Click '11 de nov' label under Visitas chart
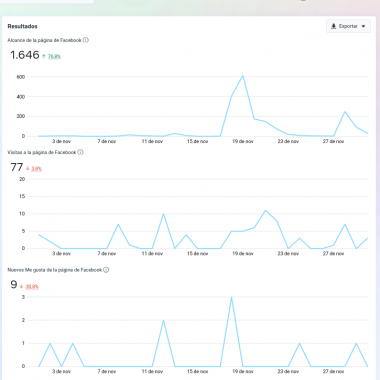The height and width of the screenshot is (380, 380). pyautogui.click(x=152, y=254)
